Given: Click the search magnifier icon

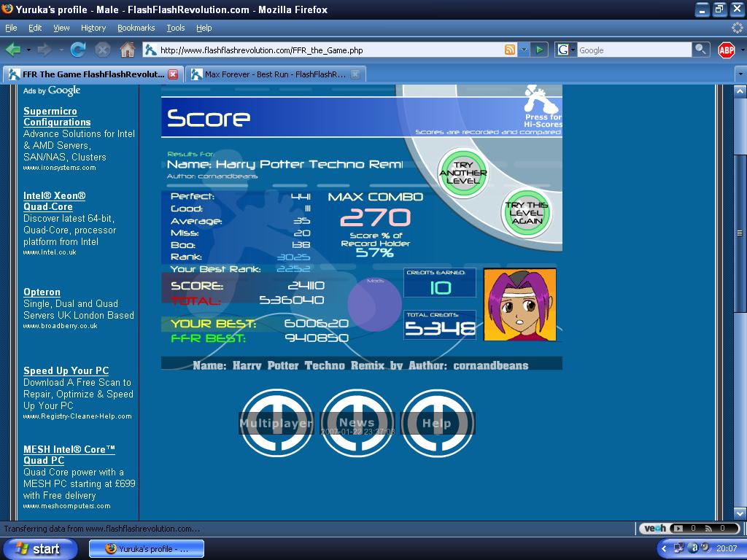Looking at the screenshot, I should pyautogui.click(x=700, y=50).
